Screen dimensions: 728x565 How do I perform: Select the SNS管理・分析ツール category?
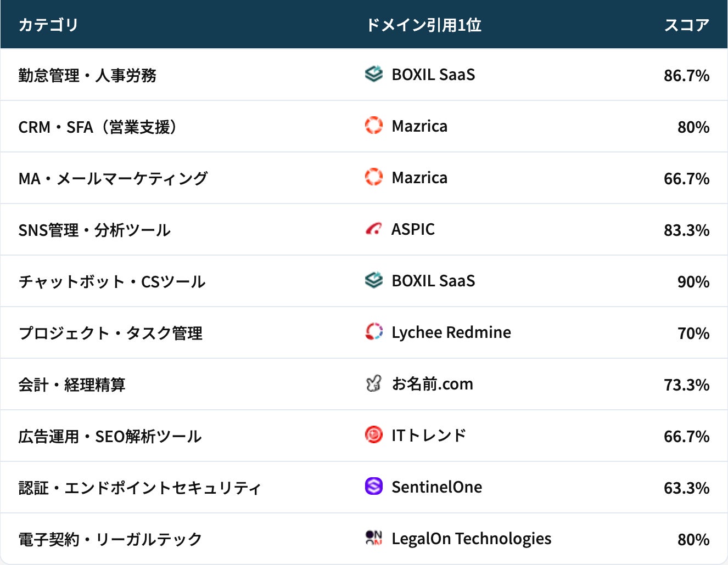94,230
